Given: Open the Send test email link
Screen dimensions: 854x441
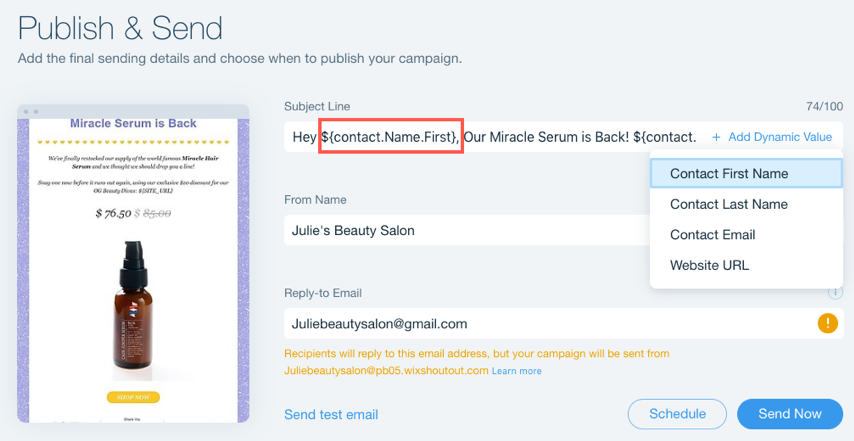Looking at the screenshot, I should pyautogui.click(x=331, y=415).
